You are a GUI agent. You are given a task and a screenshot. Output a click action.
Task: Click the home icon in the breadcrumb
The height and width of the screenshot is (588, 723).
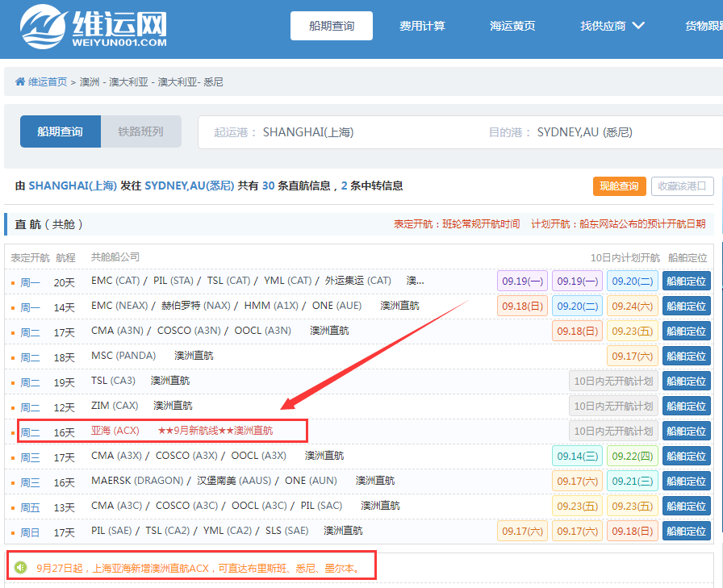pyautogui.click(x=19, y=81)
